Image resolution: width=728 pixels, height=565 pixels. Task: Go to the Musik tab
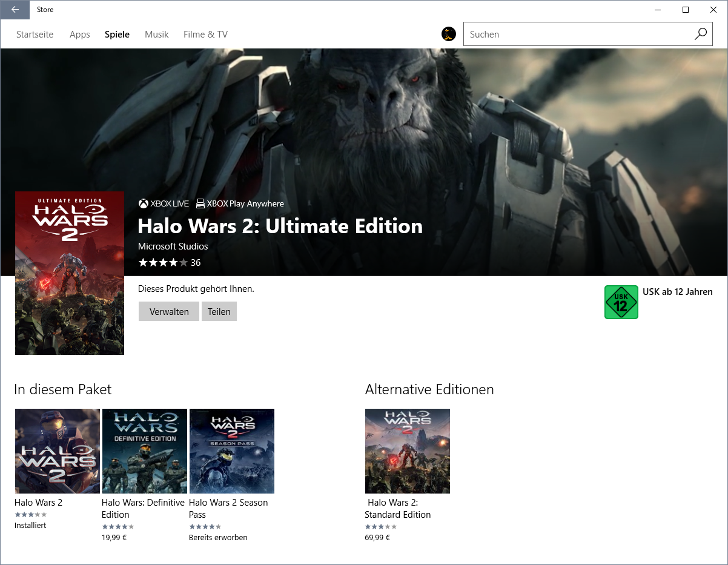(156, 35)
